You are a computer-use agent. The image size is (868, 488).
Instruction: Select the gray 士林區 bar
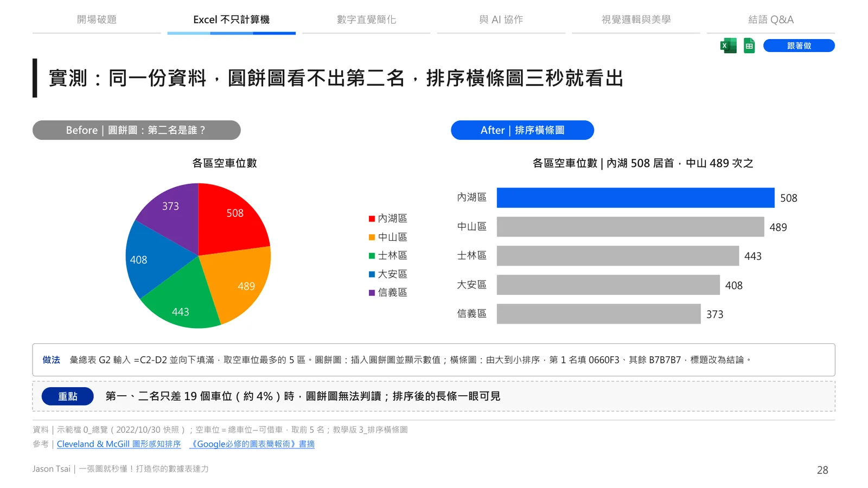coord(618,256)
